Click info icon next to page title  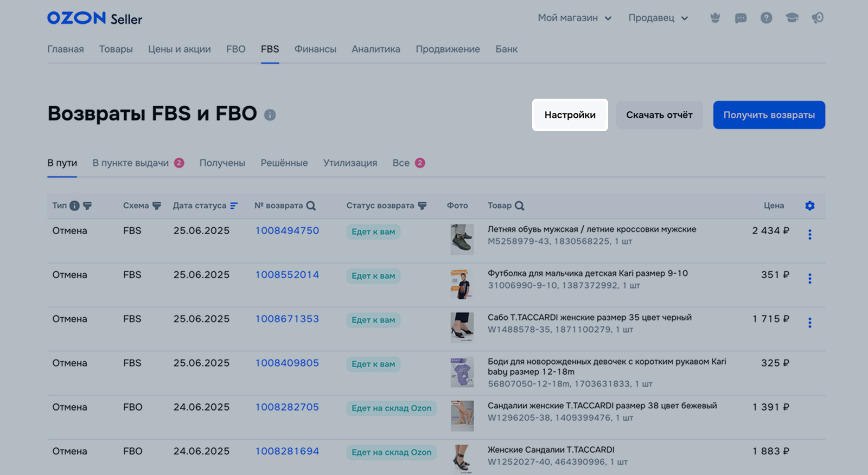point(270,115)
